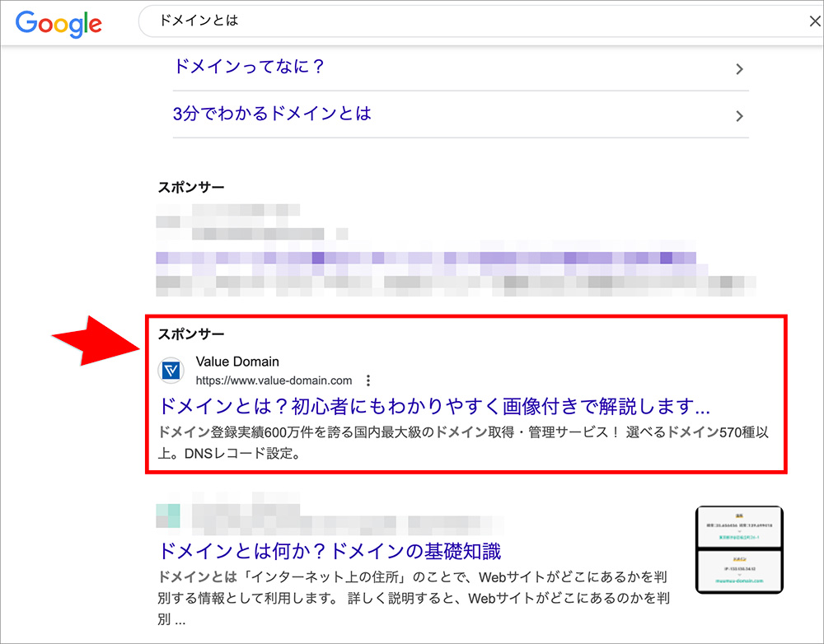This screenshot has width=824, height=644.
Task: Click the Google logo
Action: coord(59,23)
